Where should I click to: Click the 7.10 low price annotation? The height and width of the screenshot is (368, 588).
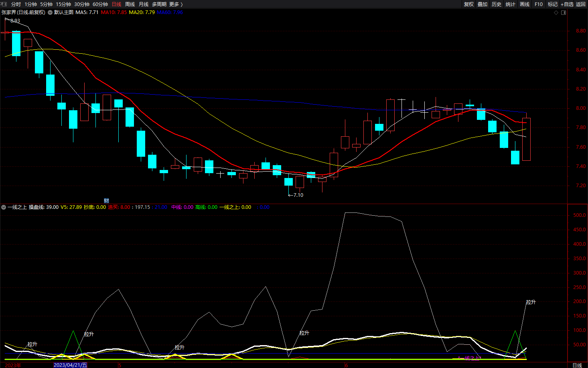click(x=298, y=195)
